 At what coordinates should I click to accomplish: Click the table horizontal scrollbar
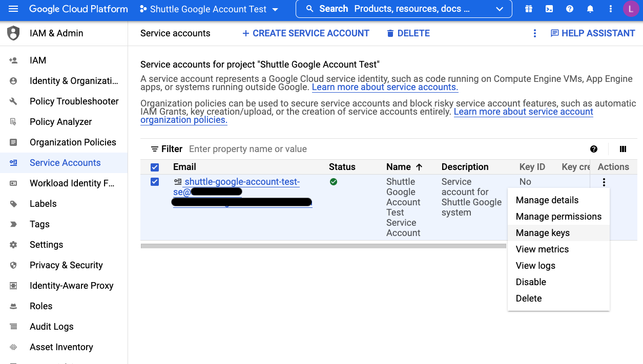pos(323,246)
